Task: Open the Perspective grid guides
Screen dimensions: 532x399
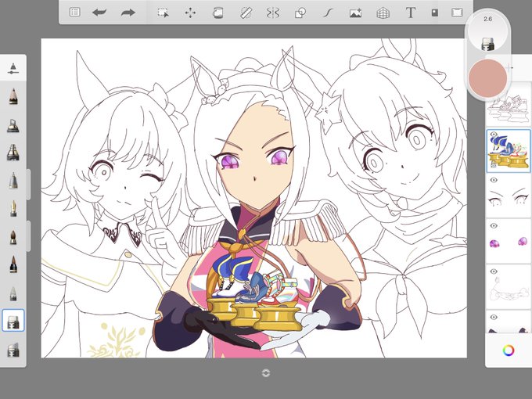Action: [x=383, y=13]
